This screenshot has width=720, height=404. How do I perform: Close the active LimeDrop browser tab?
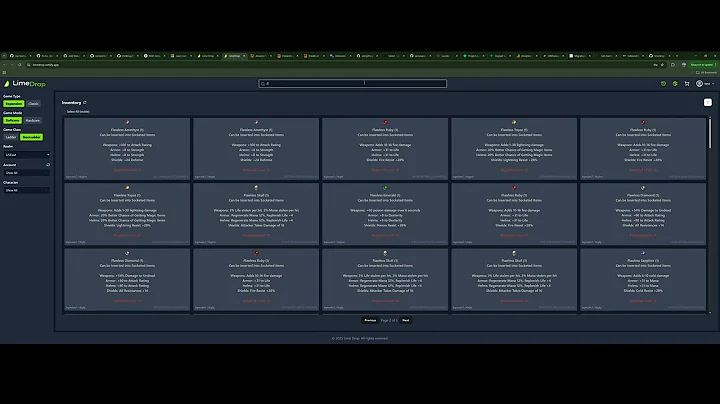click(244, 56)
